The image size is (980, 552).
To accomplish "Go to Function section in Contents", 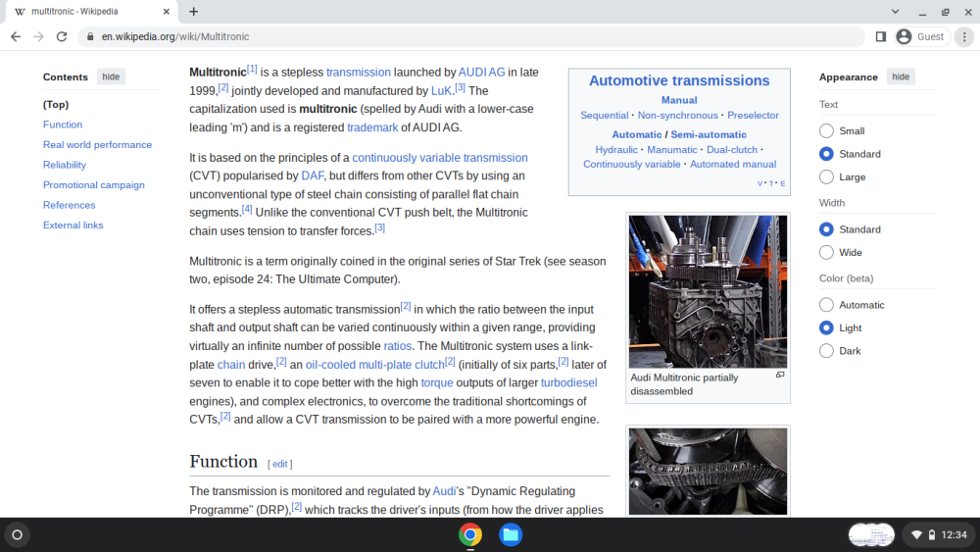I will tap(63, 125).
